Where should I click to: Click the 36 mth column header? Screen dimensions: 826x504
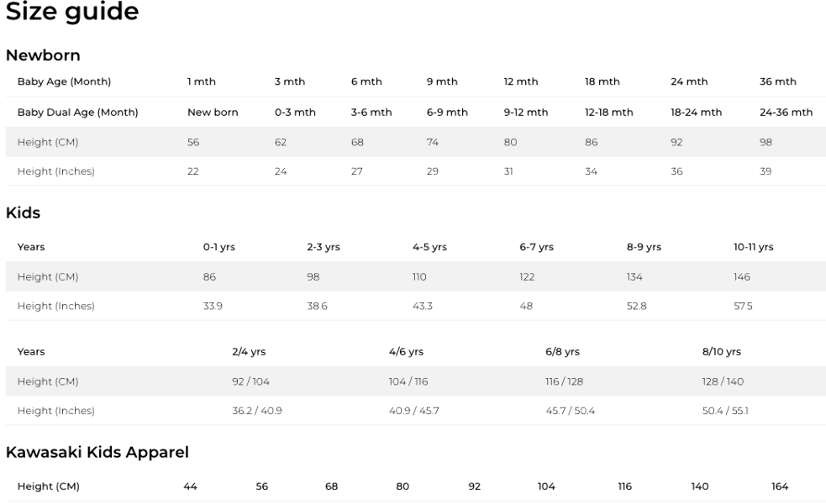[x=777, y=81]
